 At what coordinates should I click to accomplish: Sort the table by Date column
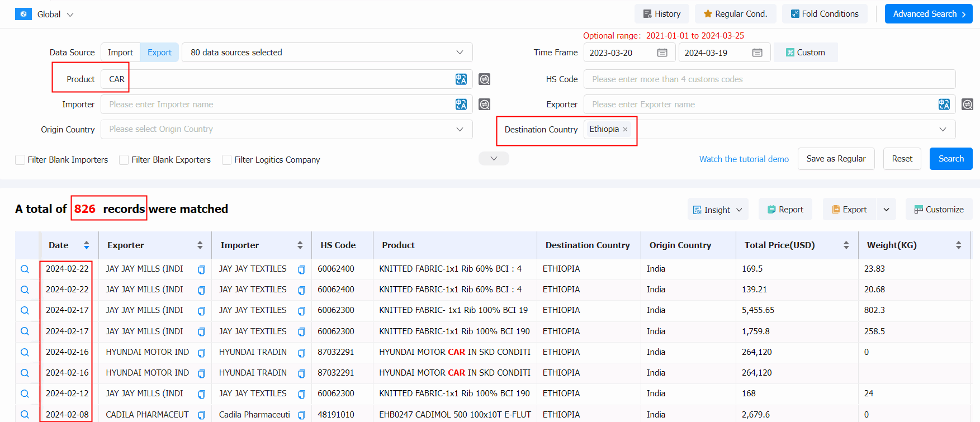[x=86, y=245]
